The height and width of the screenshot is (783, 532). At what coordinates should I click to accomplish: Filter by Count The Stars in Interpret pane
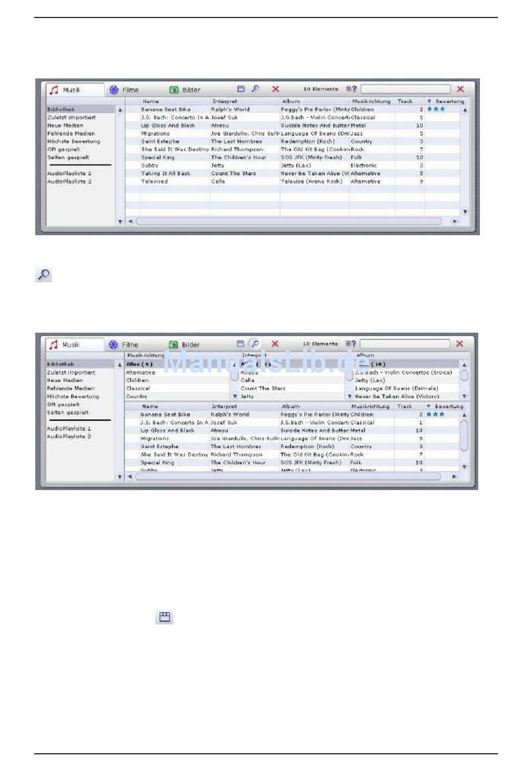coord(263,388)
